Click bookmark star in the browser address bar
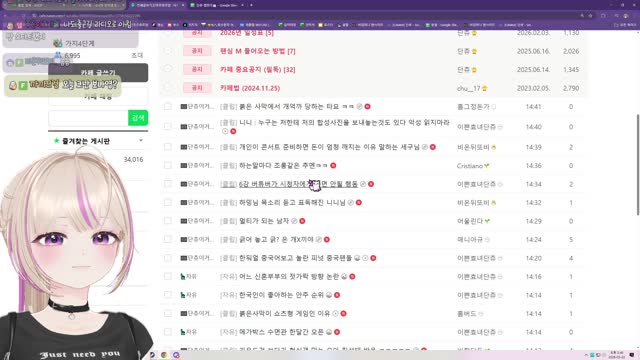 coord(590,16)
